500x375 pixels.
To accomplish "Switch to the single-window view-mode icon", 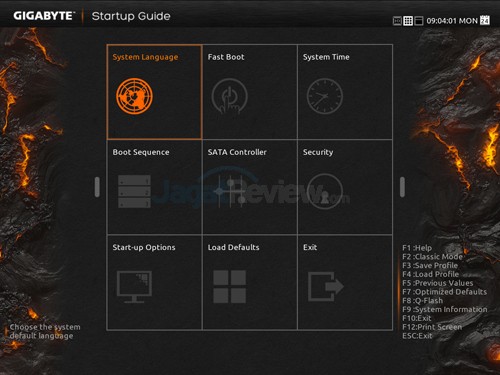I will [419, 21].
